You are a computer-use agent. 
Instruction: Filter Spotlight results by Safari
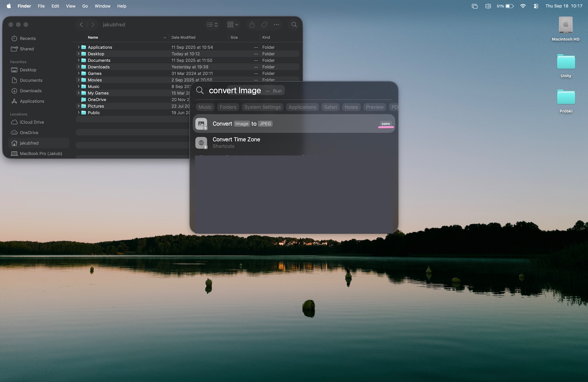[330, 107]
